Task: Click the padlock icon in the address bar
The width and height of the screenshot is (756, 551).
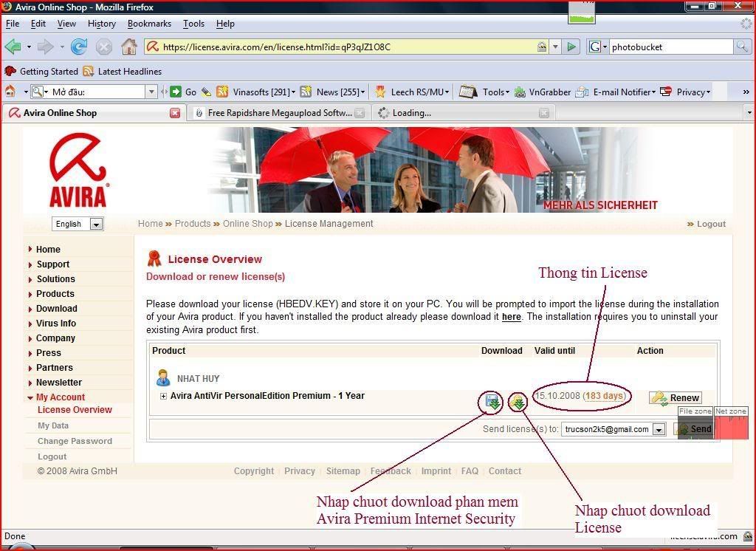Action: (x=542, y=47)
